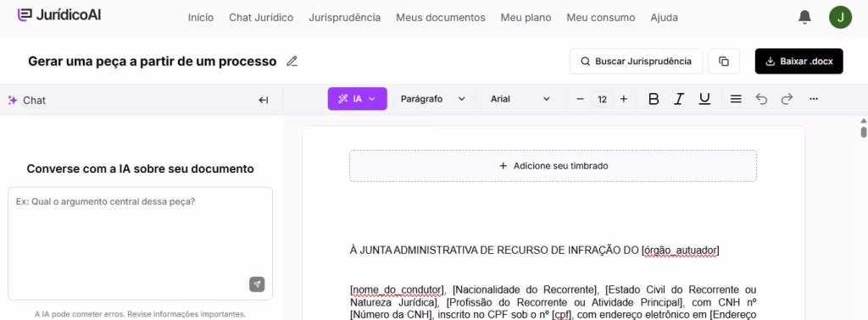
Task: Click the [nome_do_condutor] placeholder
Action: tap(398, 290)
